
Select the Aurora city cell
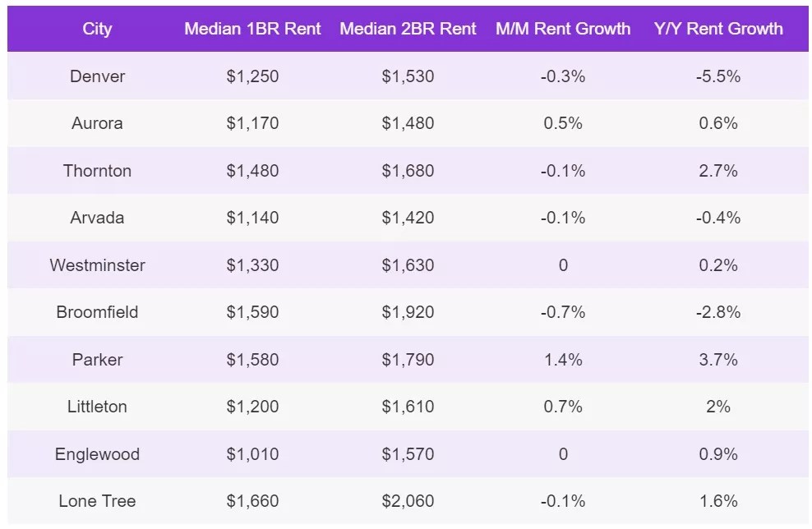pyautogui.click(x=97, y=123)
